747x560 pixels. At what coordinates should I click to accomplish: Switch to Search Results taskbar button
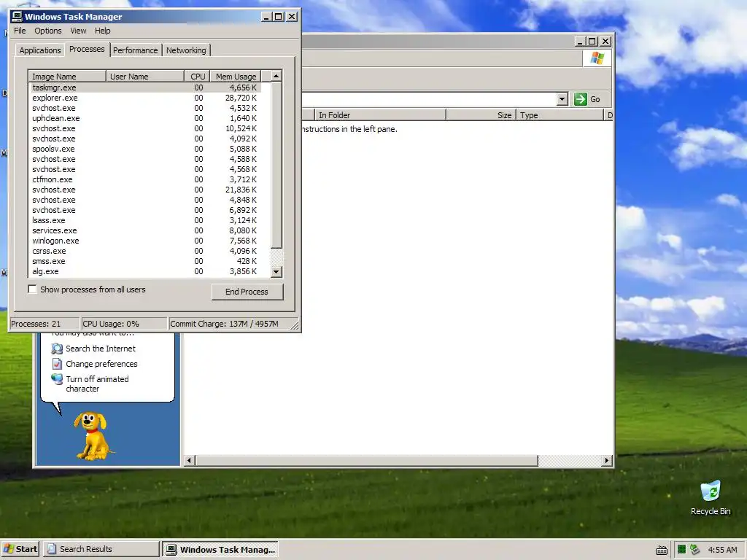click(x=101, y=549)
